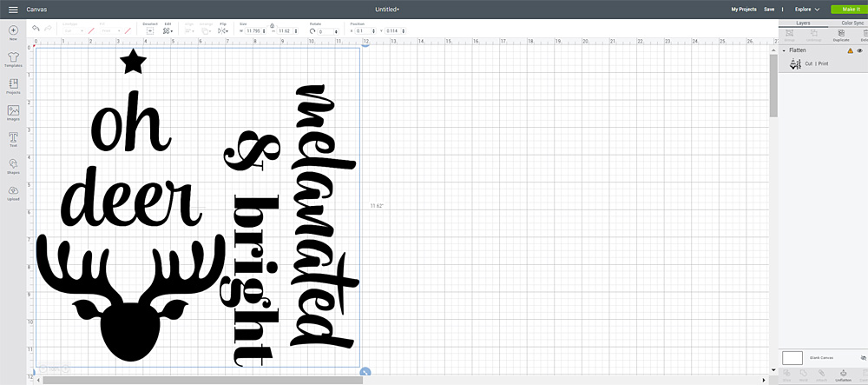Open the hamburger menu
The image size is (868, 385).
[13, 10]
